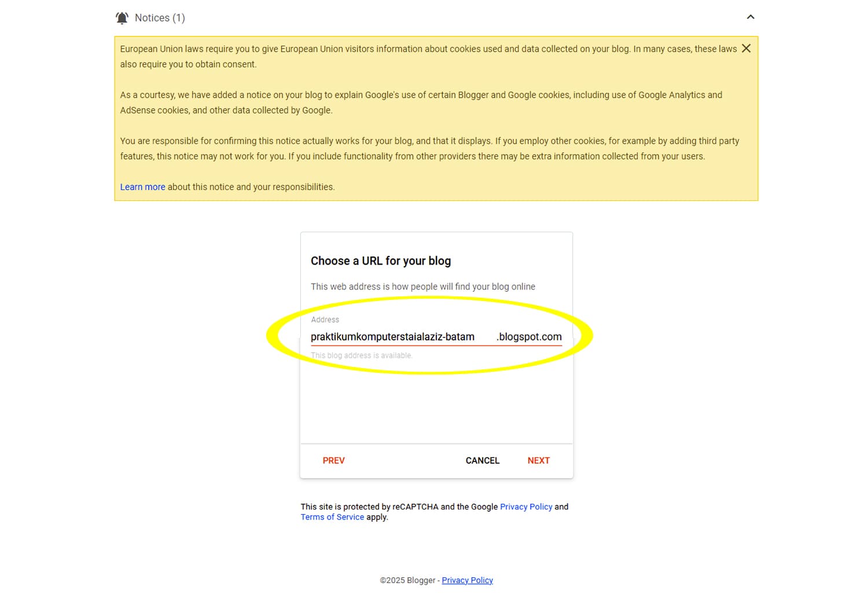
Task: Go back with the PREV button
Action: tap(333, 460)
